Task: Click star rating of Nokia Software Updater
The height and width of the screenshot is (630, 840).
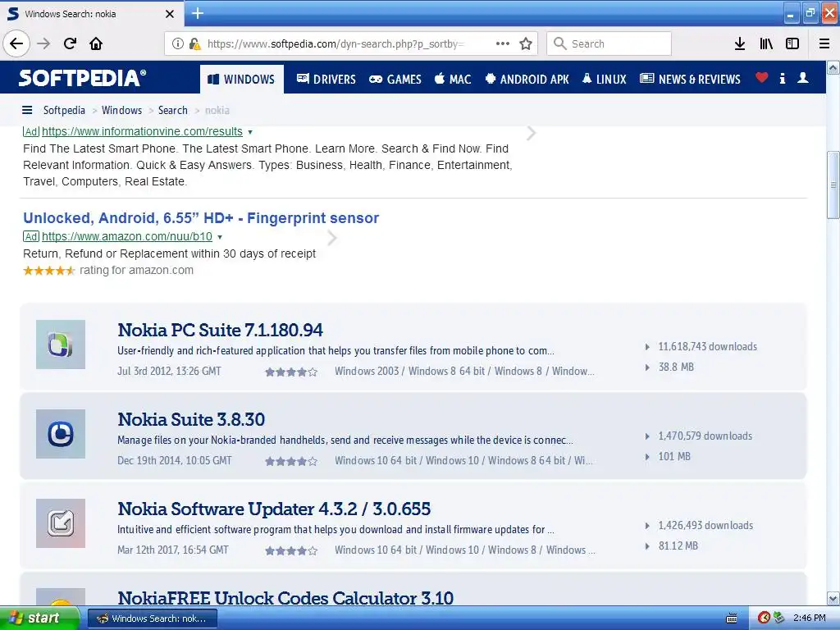Action: [x=291, y=550]
